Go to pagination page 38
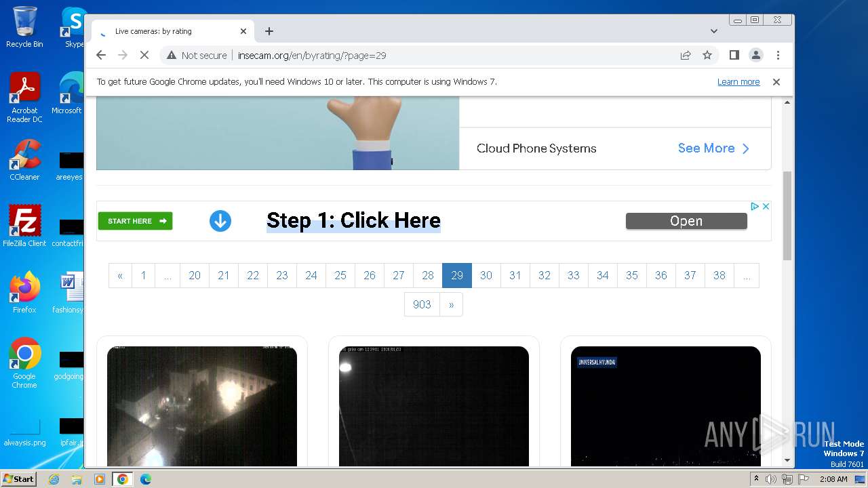 [x=719, y=275]
